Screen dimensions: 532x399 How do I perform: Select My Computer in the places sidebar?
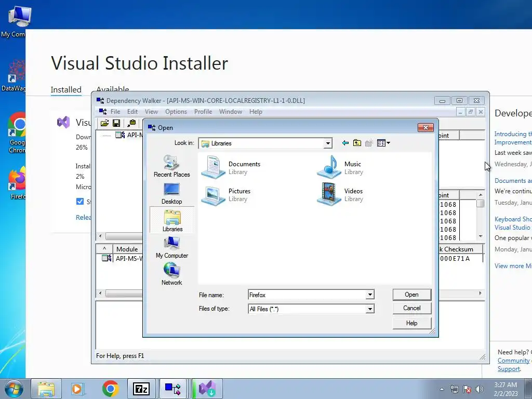pyautogui.click(x=171, y=248)
